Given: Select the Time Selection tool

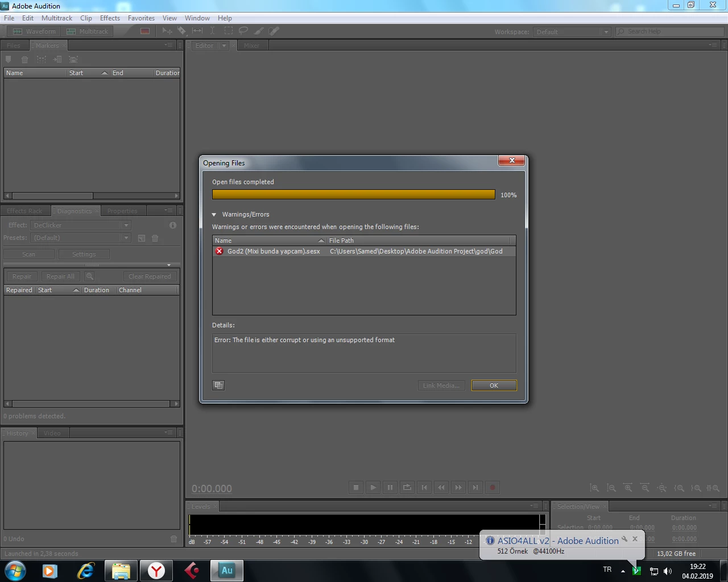Looking at the screenshot, I should click(213, 31).
